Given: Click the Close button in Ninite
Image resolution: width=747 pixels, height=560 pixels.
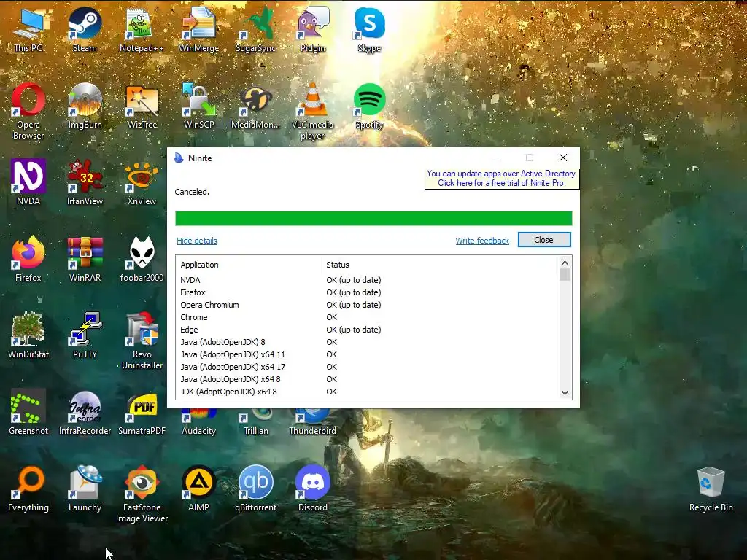Looking at the screenshot, I should coord(544,240).
